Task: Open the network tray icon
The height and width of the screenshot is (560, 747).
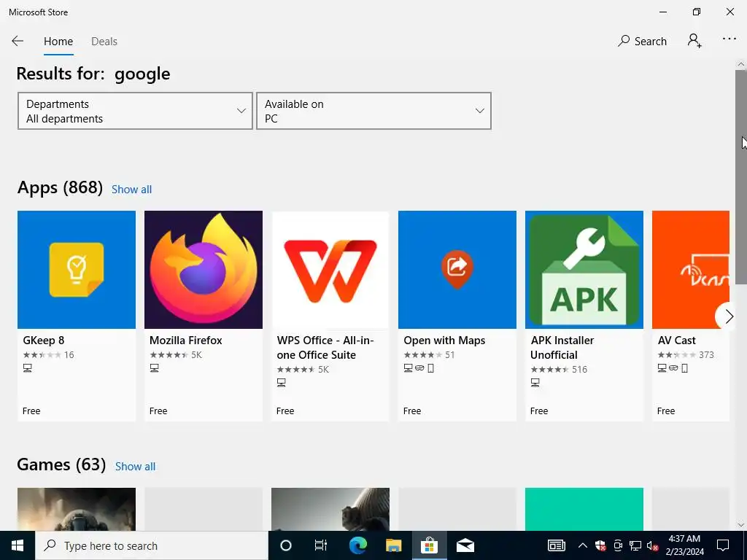Action: [635, 545]
